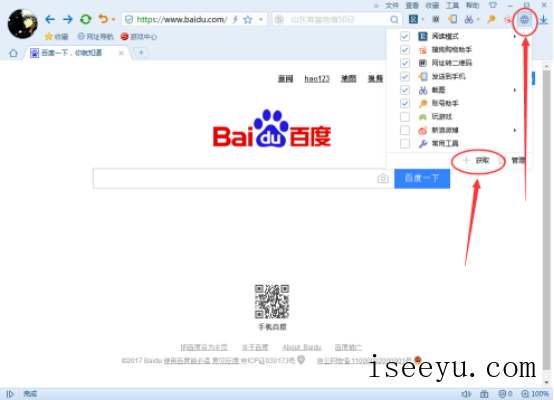
Task: Click the security shield icon in address bar
Action: 129,19
